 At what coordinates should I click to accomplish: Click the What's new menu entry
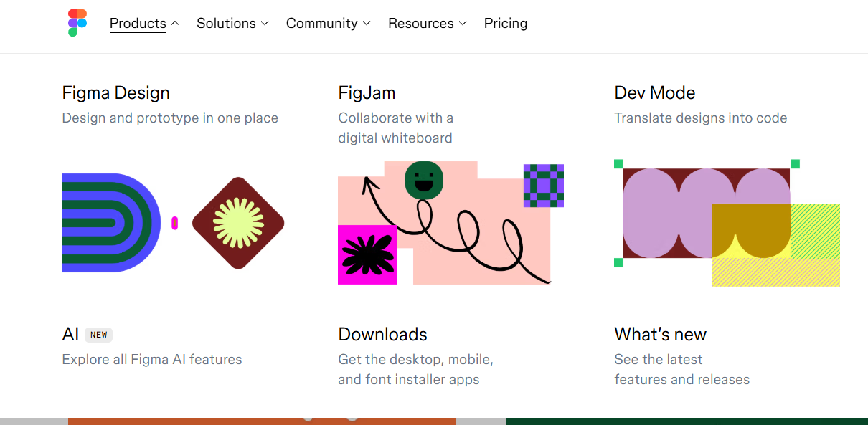coord(660,334)
